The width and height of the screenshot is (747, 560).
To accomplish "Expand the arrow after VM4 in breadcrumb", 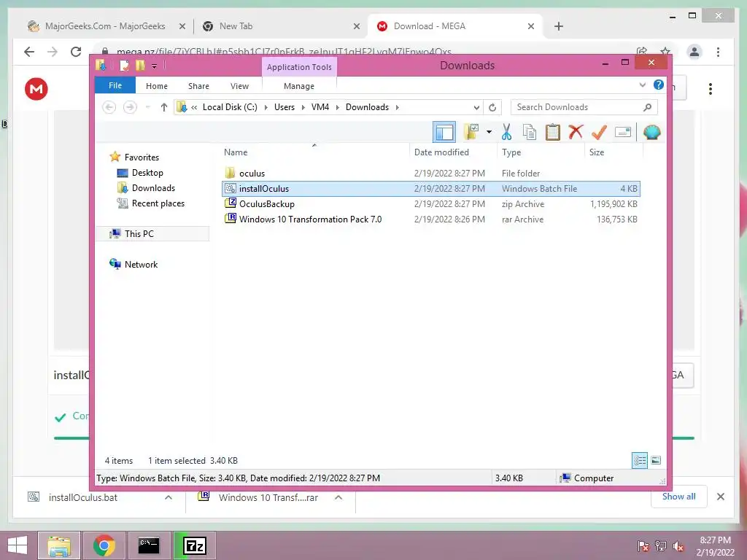I will point(337,107).
